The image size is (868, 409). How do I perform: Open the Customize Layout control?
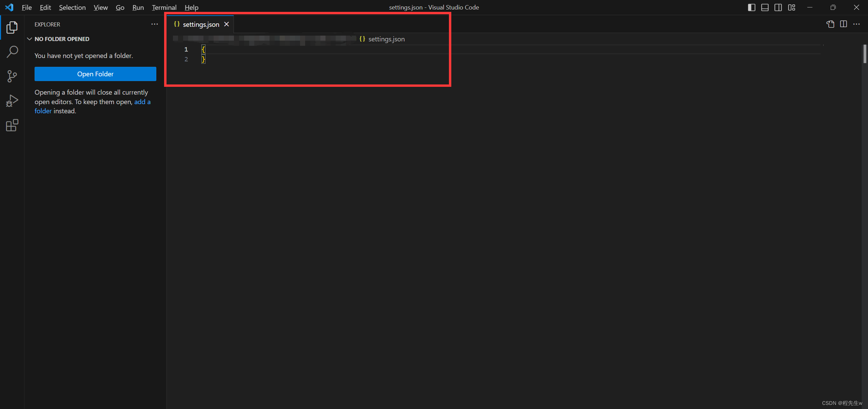click(x=791, y=7)
